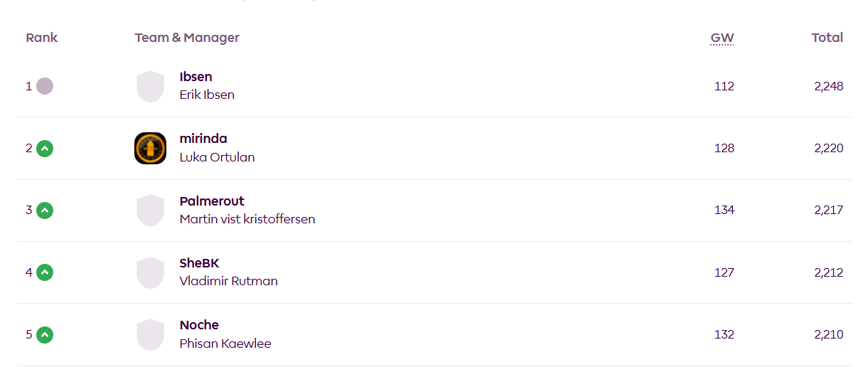
Task: Click the blank shield badge for Ibsen
Action: pyautogui.click(x=150, y=86)
